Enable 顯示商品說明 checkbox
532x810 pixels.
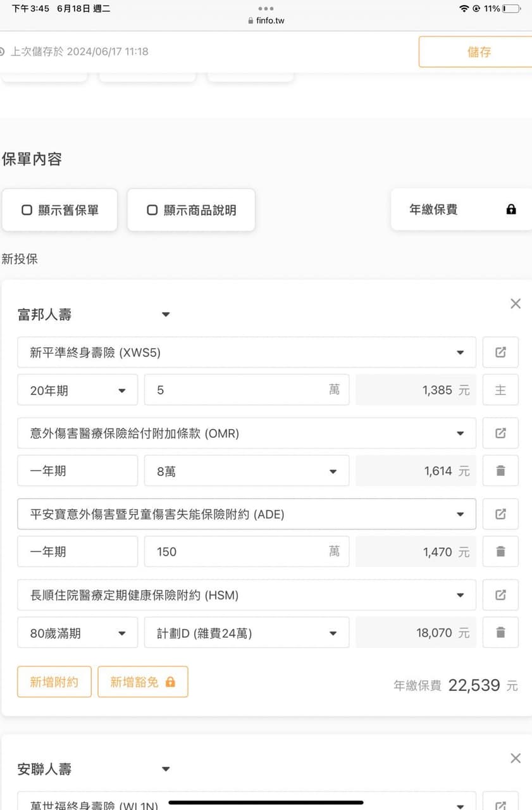click(191, 210)
